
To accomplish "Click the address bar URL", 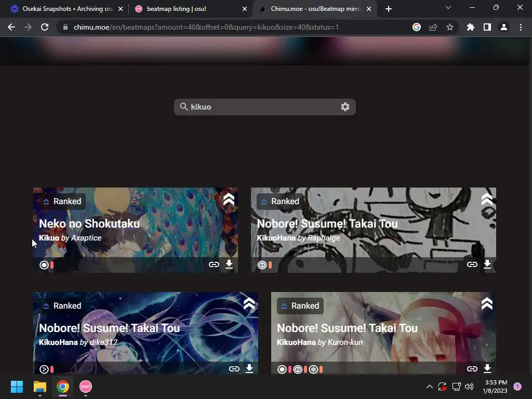I will pyautogui.click(x=206, y=27).
